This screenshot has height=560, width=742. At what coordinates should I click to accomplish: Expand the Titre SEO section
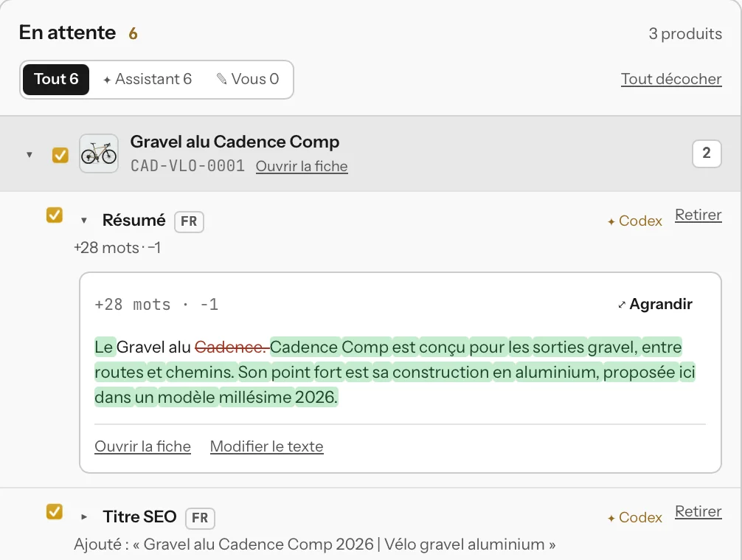84,517
